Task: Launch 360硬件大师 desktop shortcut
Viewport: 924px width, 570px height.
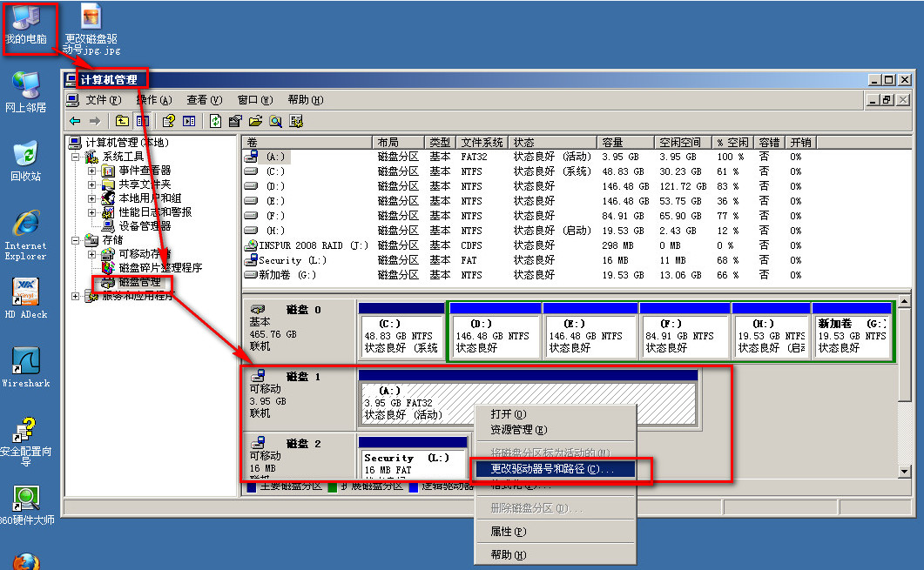Action: tap(26, 506)
